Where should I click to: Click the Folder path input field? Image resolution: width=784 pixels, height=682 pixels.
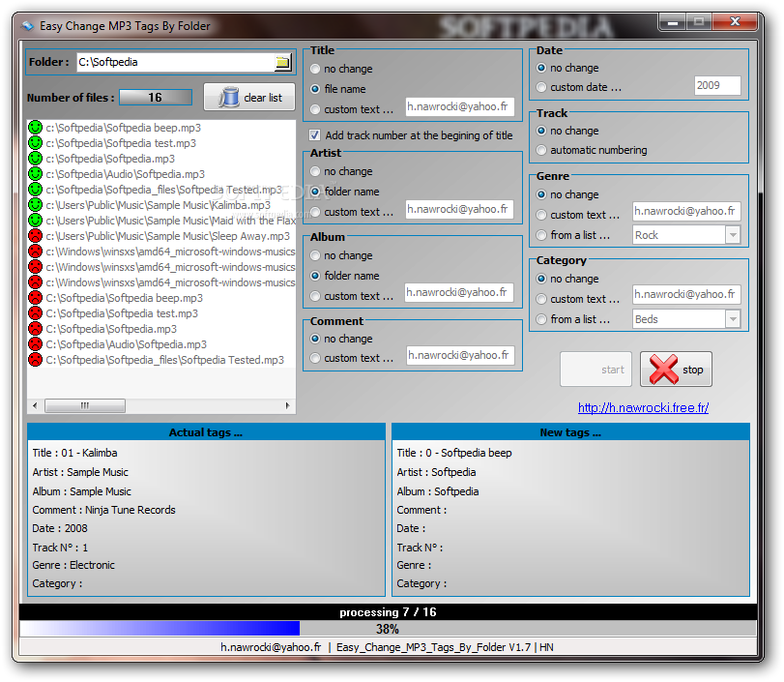point(176,62)
